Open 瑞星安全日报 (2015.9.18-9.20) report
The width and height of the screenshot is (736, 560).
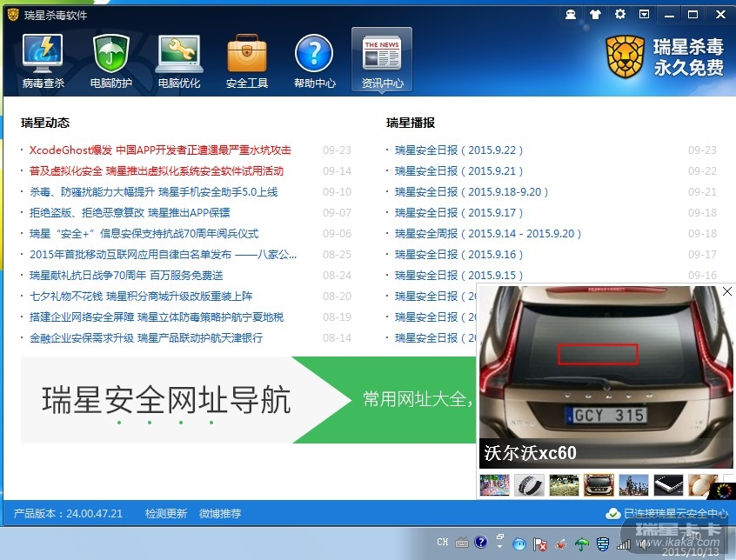click(472, 192)
